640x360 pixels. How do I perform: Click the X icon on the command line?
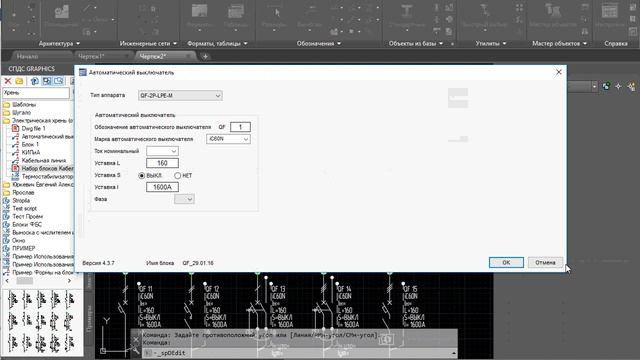pyautogui.click(x=136, y=339)
